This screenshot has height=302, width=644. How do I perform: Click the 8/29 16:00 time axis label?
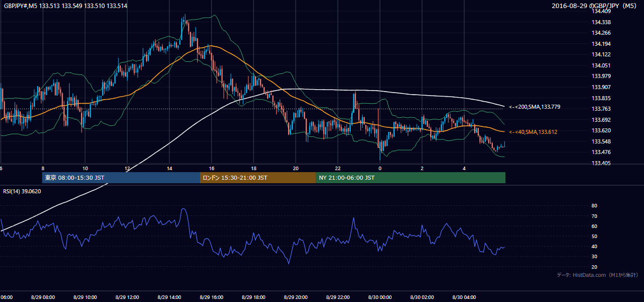(211, 297)
